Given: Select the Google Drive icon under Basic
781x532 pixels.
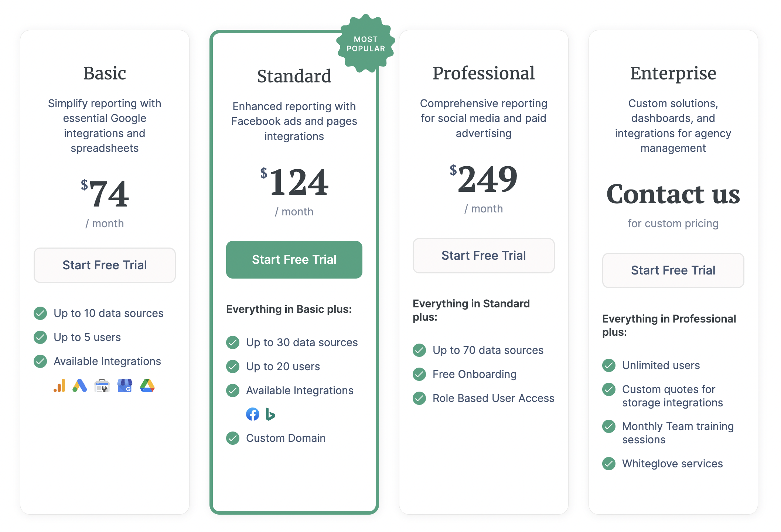Looking at the screenshot, I should coord(147,385).
